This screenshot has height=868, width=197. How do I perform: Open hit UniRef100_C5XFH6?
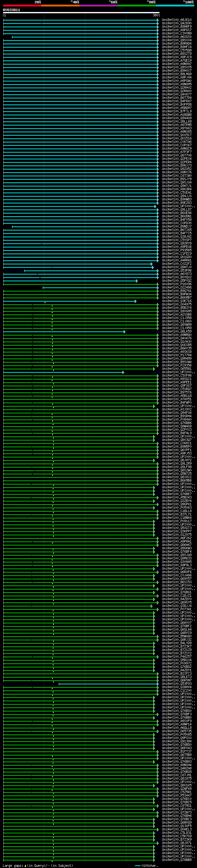pos(176,375)
